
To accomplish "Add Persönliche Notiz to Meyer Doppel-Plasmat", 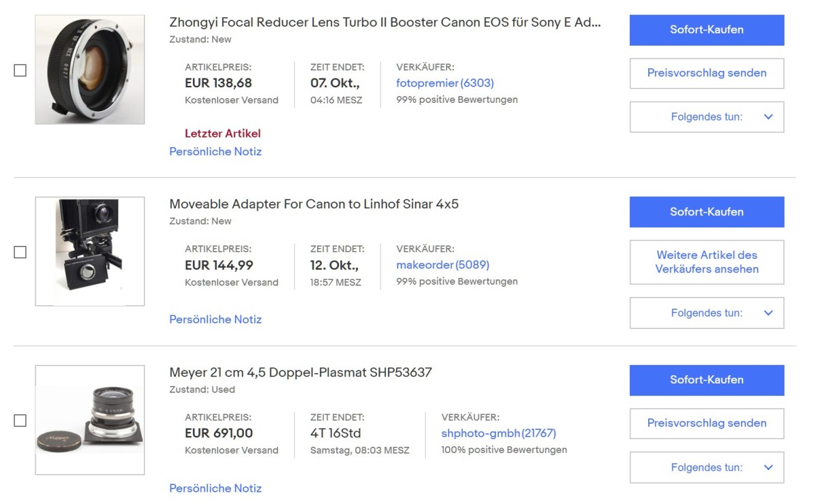I will click(215, 488).
